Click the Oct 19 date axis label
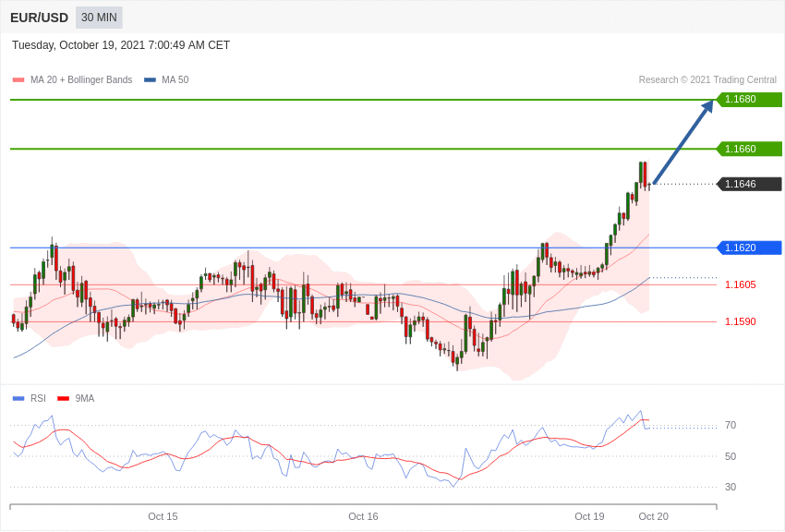The image size is (785, 532). click(x=589, y=516)
